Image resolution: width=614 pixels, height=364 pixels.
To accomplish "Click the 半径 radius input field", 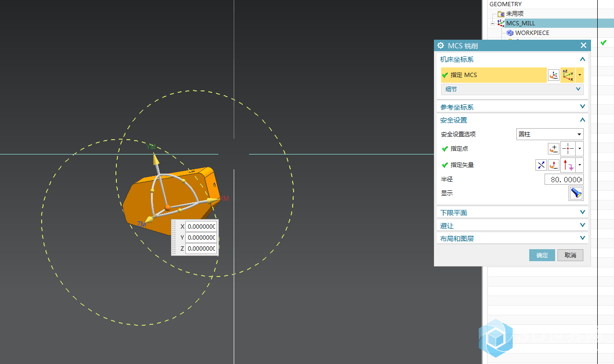I will (x=564, y=179).
